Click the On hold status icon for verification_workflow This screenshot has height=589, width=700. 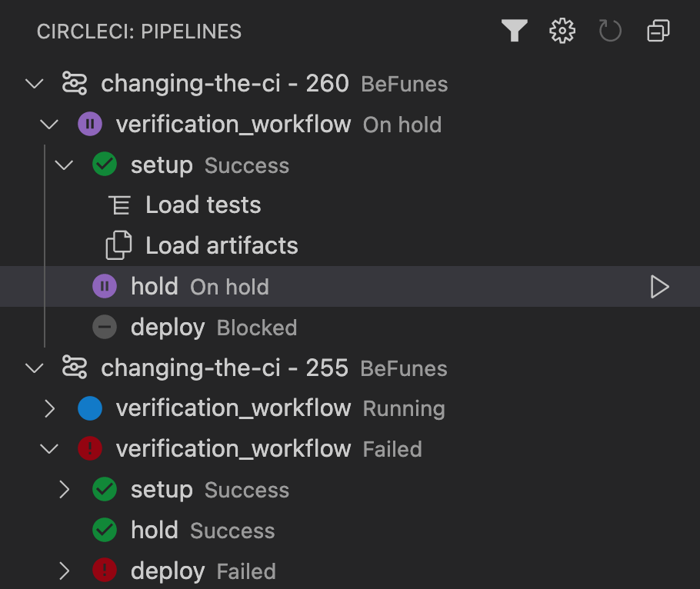pyautogui.click(x=90, y=124)
